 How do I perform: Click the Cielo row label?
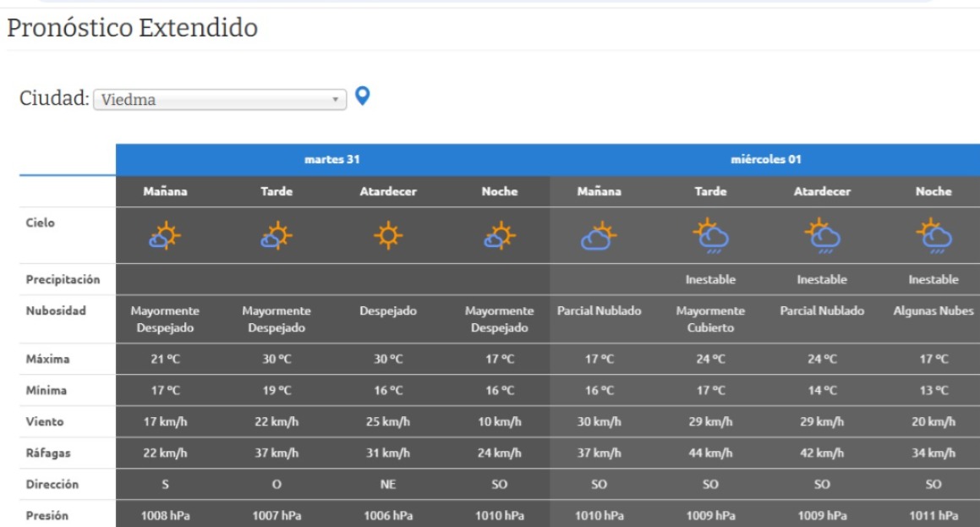[x=41, y=222]
